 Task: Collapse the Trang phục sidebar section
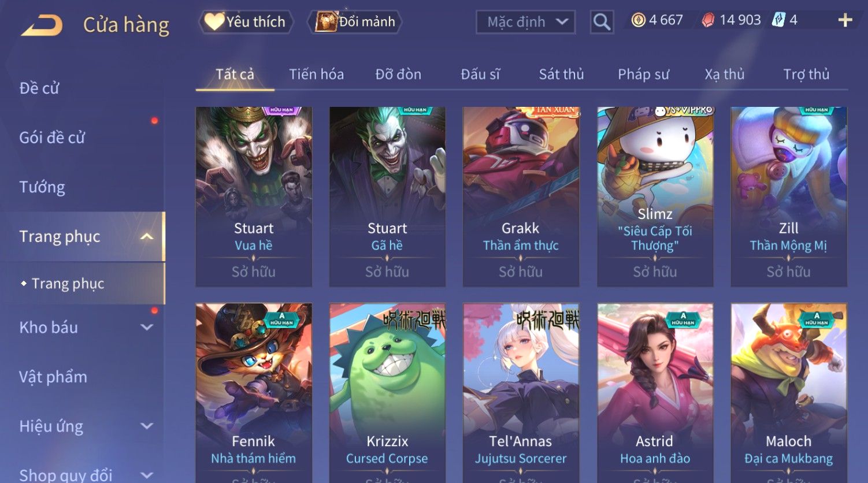coord(147,236)
